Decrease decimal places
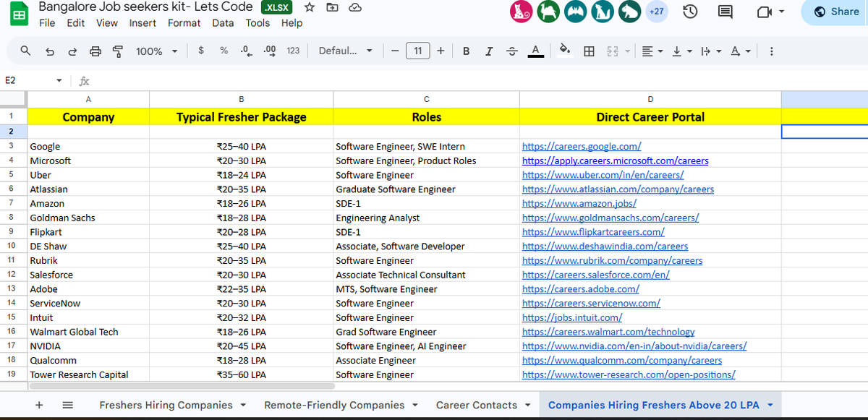Screen dimensions: 868x420 247,51
